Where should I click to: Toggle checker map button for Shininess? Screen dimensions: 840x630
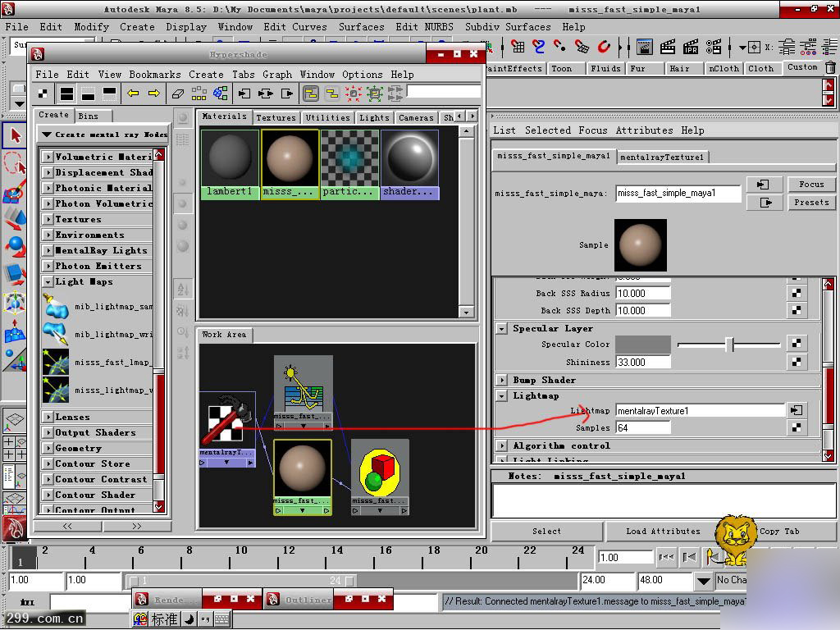(x=796, y=362)
